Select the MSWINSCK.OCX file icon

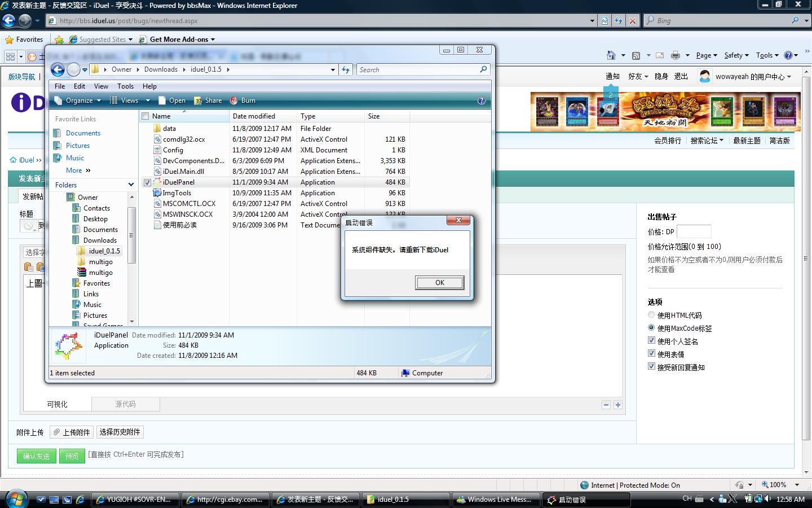(157, 214)
